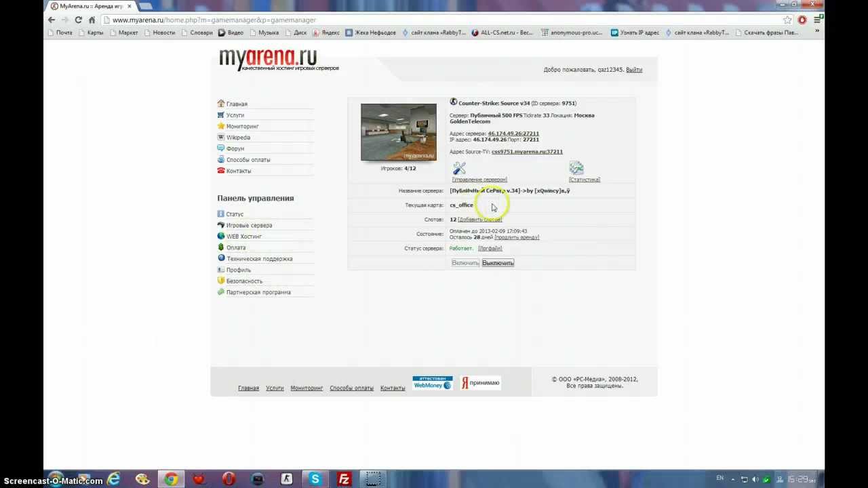
Task: Open Способы оплаты in the left sidebar
Action: (248, 160)
